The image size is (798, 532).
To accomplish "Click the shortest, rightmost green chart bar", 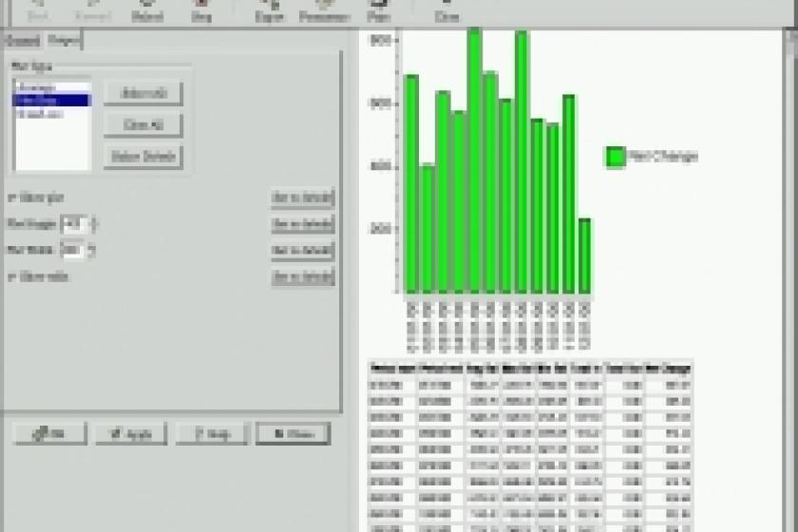I will [x=585, y=256].
